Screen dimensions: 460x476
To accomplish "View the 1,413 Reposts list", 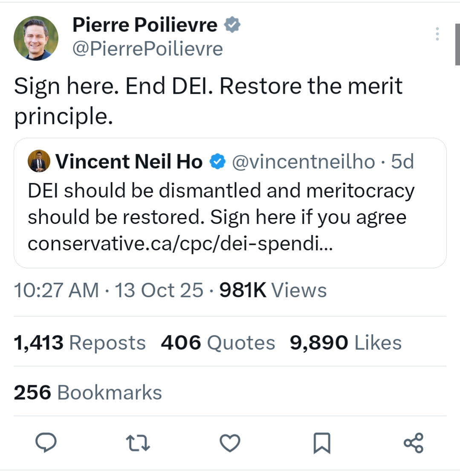I will (x=80, y=342).
